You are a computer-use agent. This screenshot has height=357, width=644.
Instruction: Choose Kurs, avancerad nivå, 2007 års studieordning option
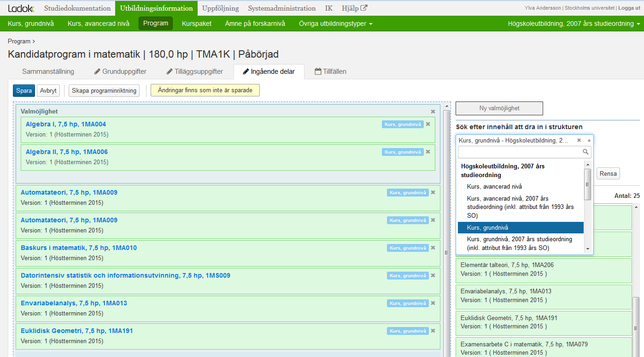[x=521, y=207]
